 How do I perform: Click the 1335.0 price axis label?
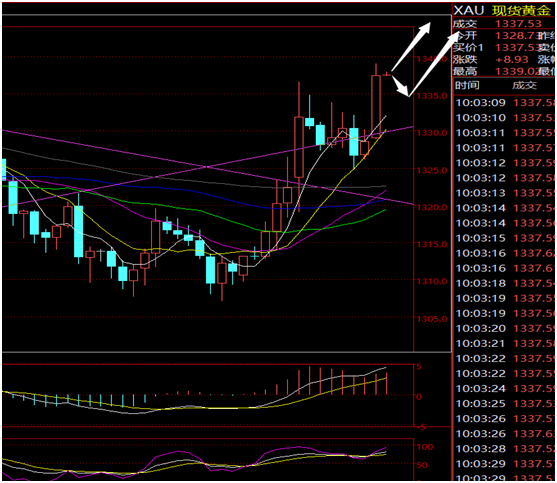pyautogui.click(x=432, y=96)
